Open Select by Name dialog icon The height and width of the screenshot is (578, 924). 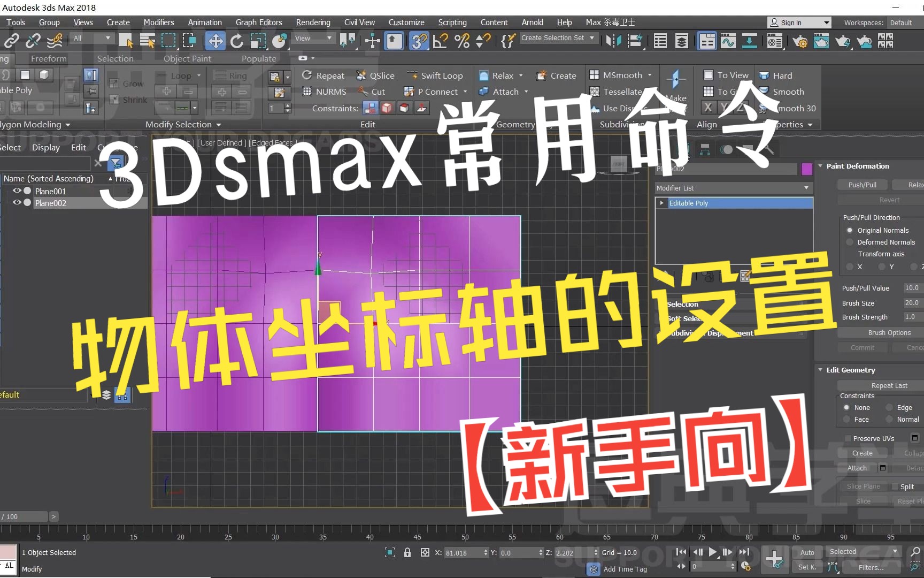click(x=147, y=41)
